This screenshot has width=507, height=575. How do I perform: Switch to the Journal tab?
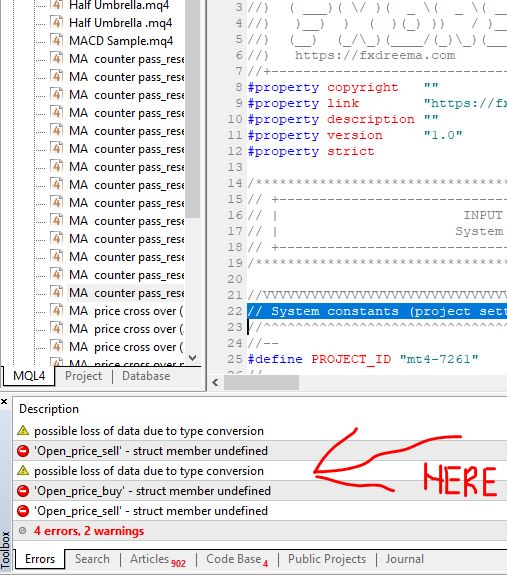[x=404, y=559]
